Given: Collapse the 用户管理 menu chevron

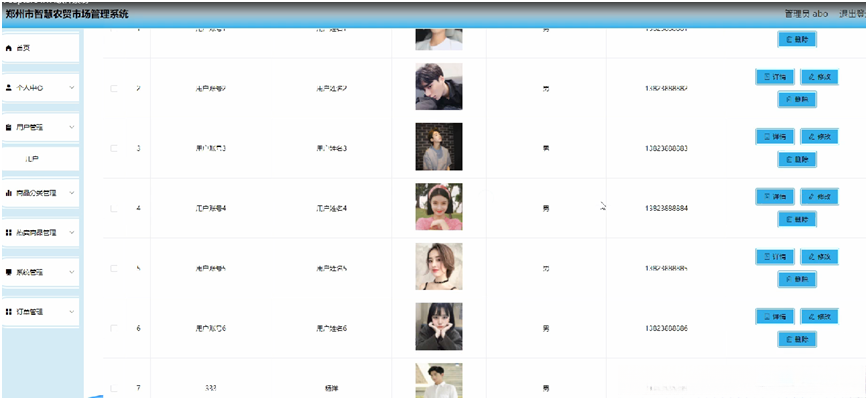Looking at the screenshot, I should (72, 127).
